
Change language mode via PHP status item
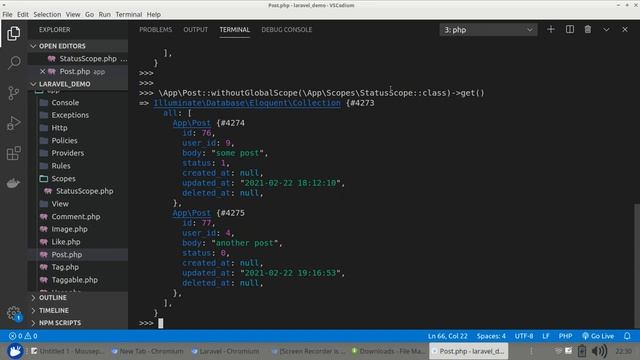[565, 336]
